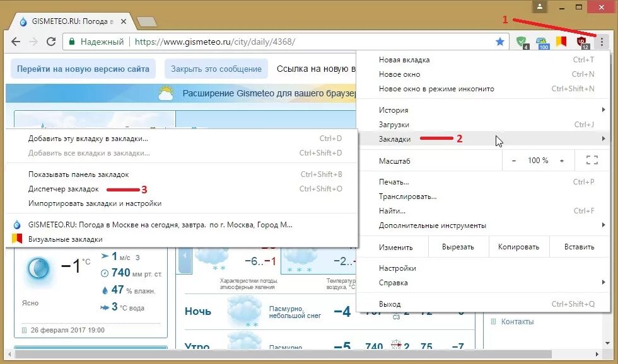Screen dimensions: 618x364
Task: Click the current weather moon icon
Action: click(x=38, y=269)
